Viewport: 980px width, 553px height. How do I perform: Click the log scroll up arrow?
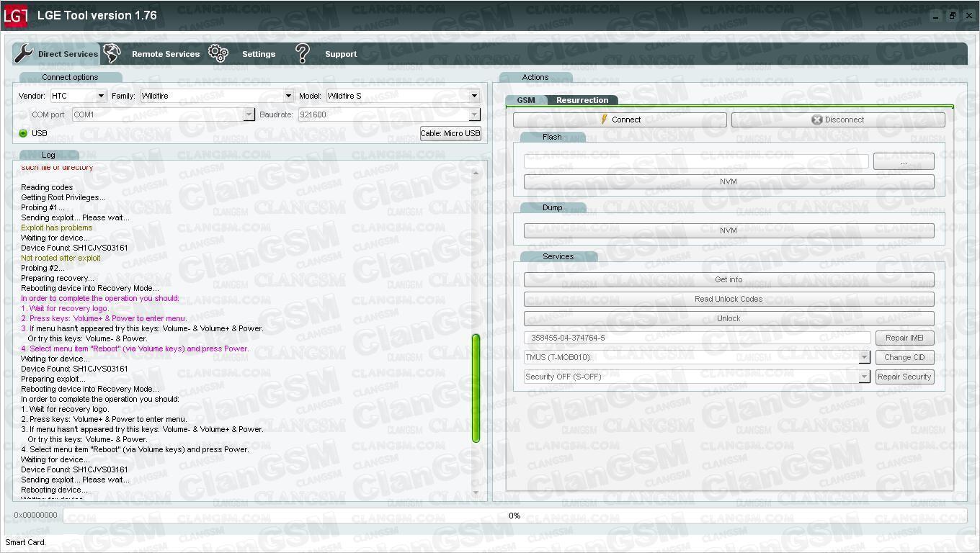[x=476, y=173]
